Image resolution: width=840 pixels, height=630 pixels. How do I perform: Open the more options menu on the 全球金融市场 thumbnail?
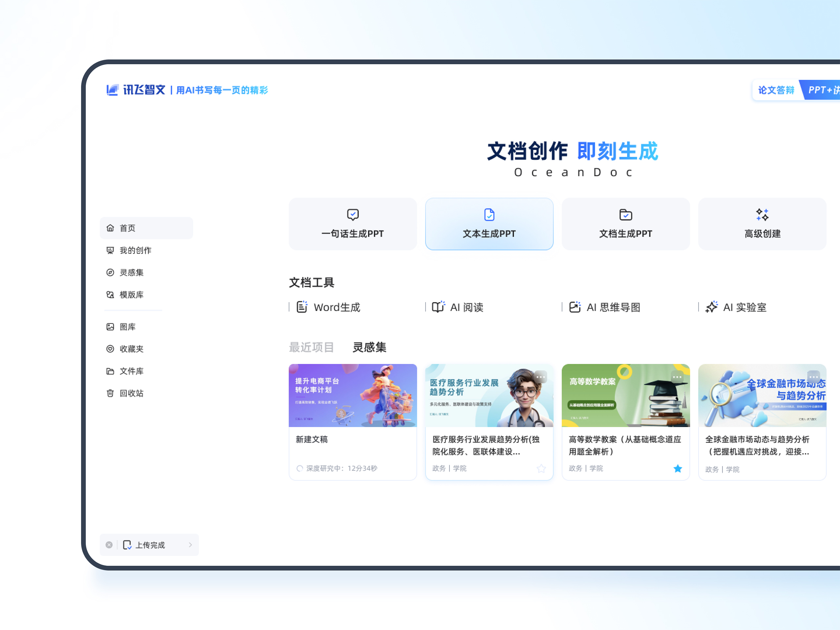pyautogui.click(x=813, y=377)
